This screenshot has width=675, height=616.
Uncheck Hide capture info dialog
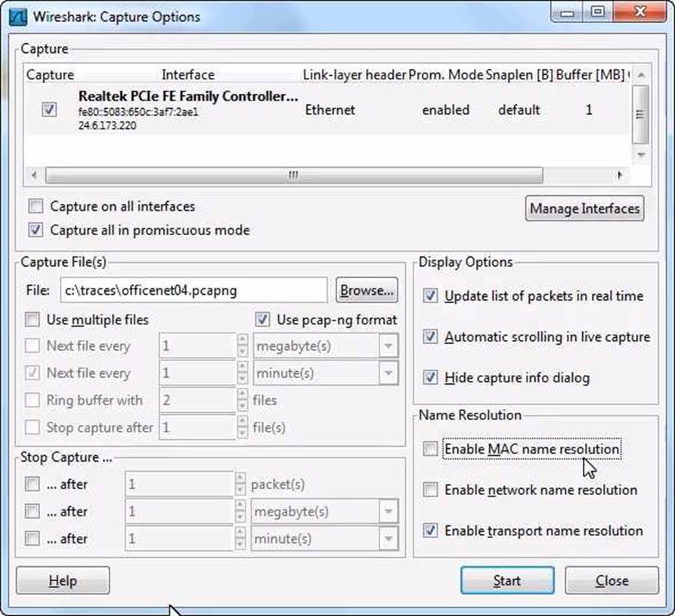(430, 377)
